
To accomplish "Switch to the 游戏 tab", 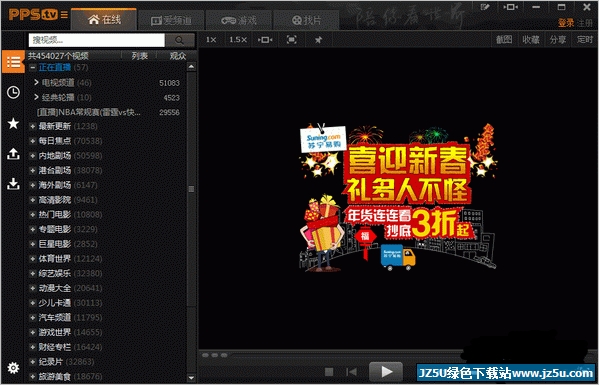I will [x=239, y=20].
